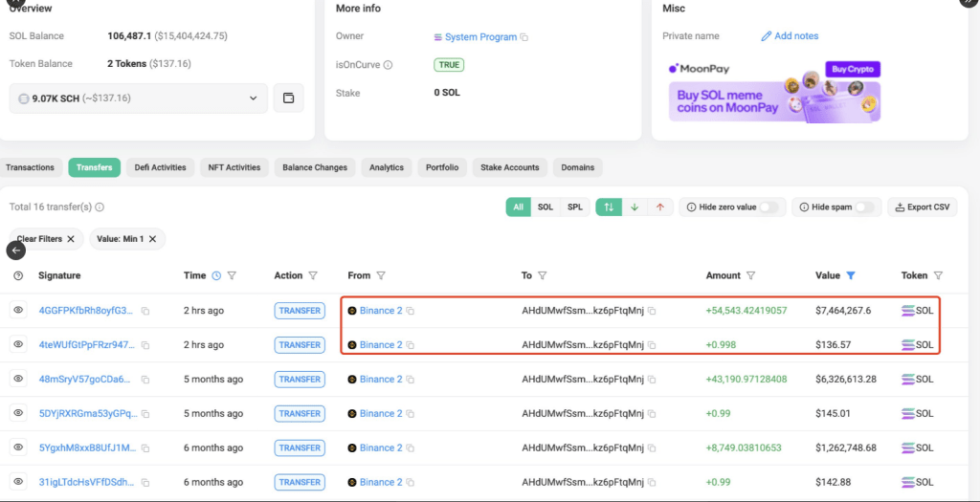Click the Export CSV button
The width and height of the screenshot is (980, 502).
point(923,207)
